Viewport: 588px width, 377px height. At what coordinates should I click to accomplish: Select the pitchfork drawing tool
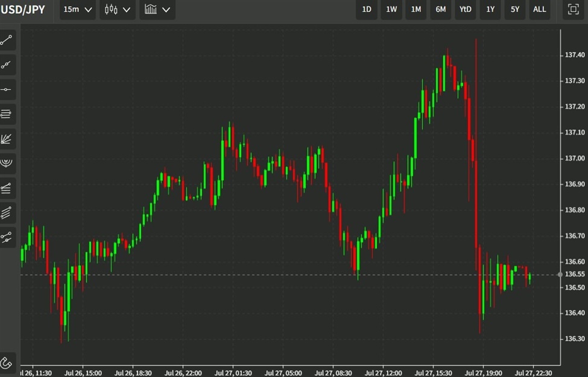(7, 188)
